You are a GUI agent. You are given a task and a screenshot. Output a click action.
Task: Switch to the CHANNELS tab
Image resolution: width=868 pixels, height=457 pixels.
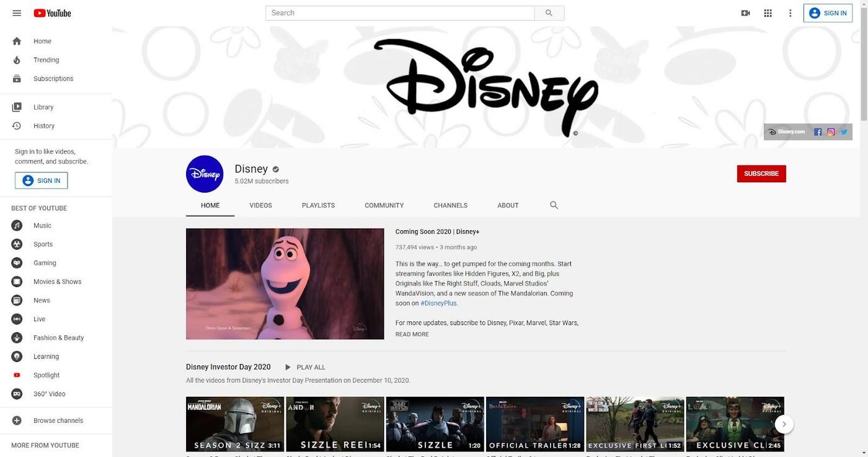[451, 205]
